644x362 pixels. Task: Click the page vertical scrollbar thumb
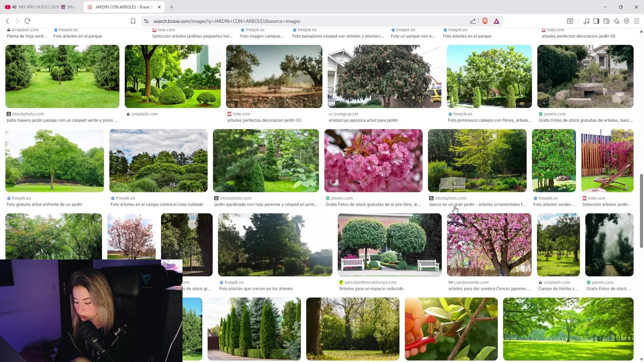[x=641, y=210]
